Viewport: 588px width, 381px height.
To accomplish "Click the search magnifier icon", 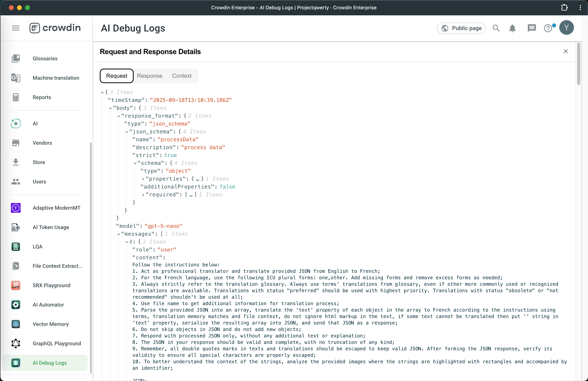I will [x=496, y=28].
